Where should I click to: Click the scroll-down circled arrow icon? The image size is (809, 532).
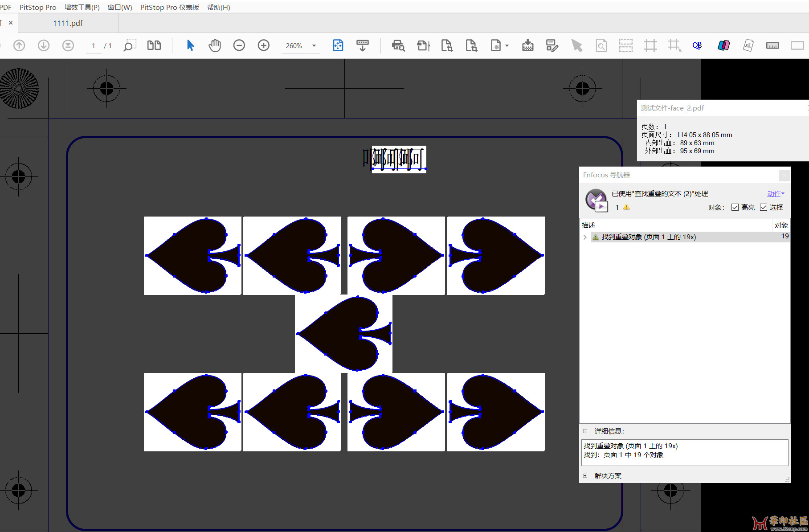click(x=68, y=45)
